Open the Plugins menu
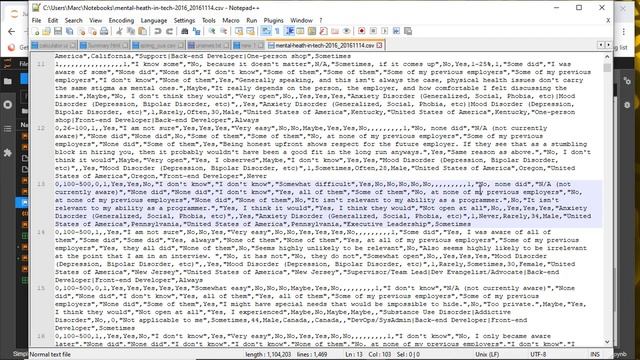 [273, 20]
